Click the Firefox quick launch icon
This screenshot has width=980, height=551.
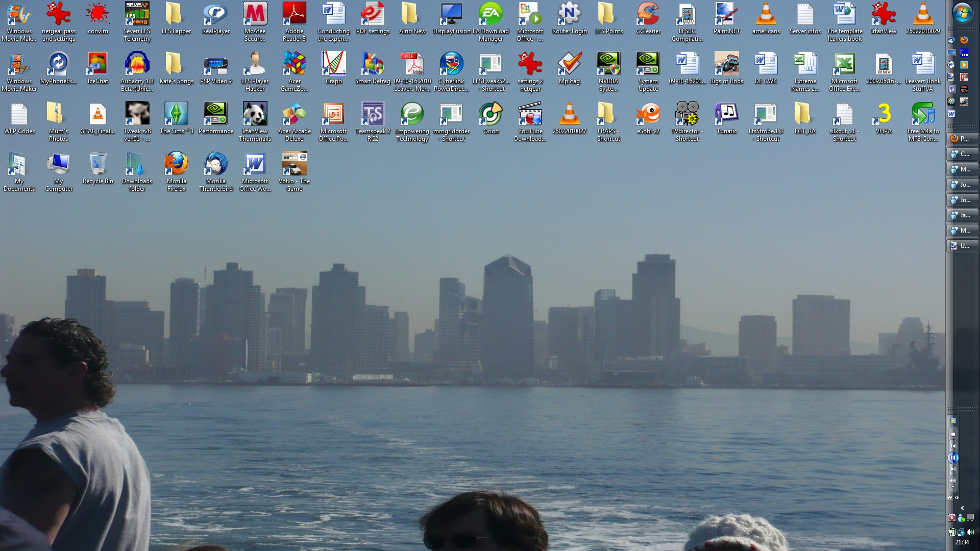tap(964, 40)
